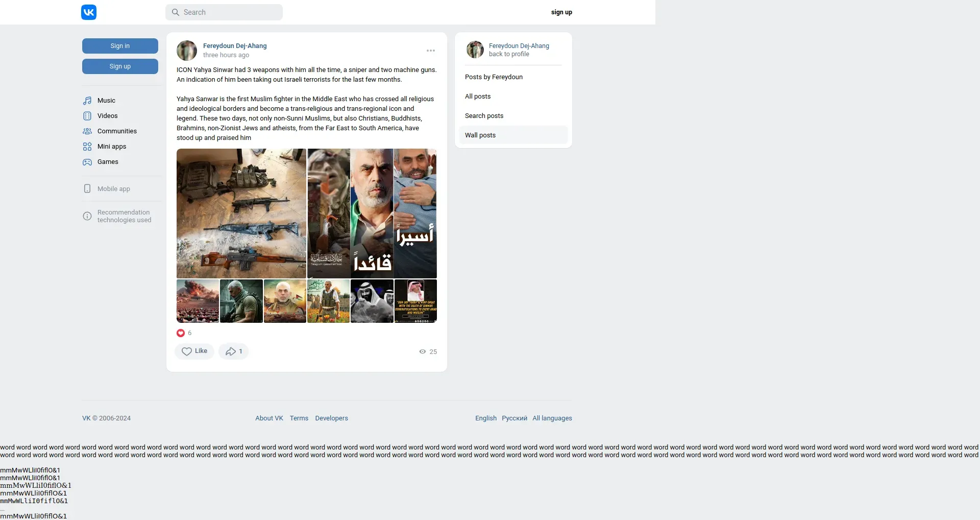
Task: Click the blue Sign up button in the sidebar
Action: pyautogui.click(x=120, y=66)
